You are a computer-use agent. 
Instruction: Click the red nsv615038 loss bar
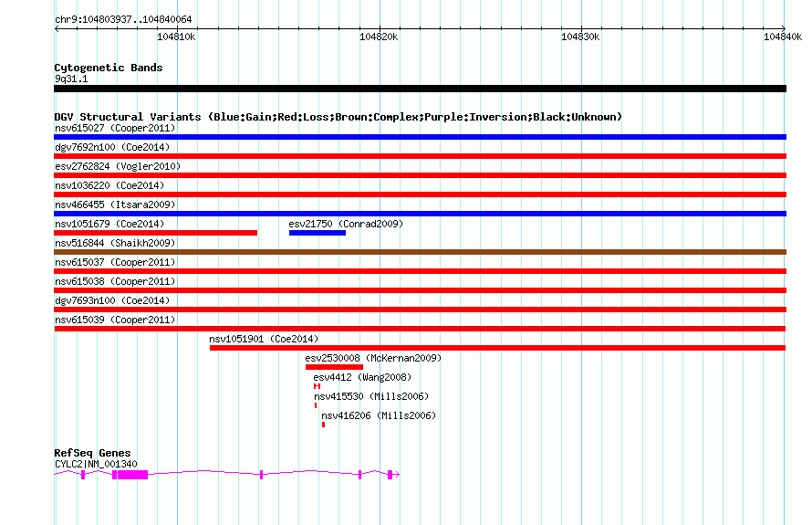pos(420,290)
